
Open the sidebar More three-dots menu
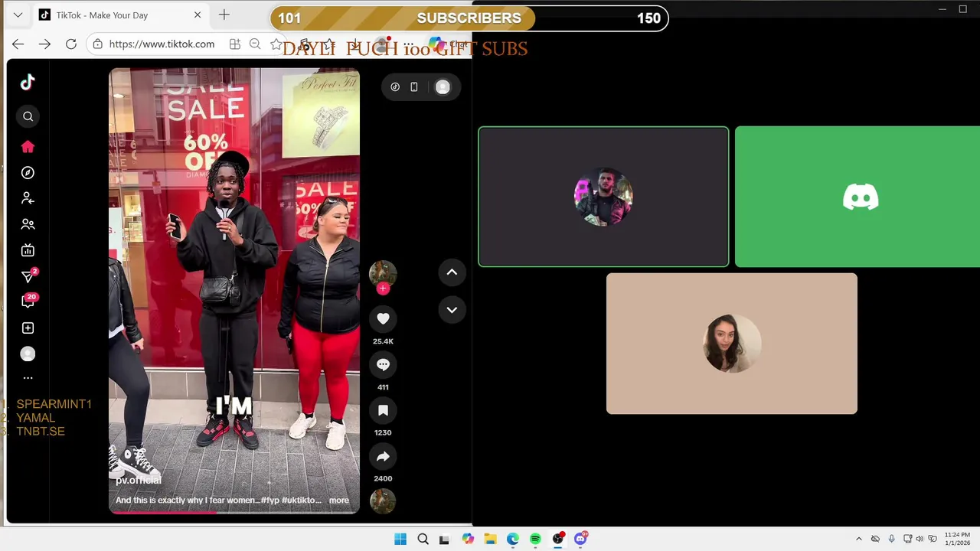28,377
